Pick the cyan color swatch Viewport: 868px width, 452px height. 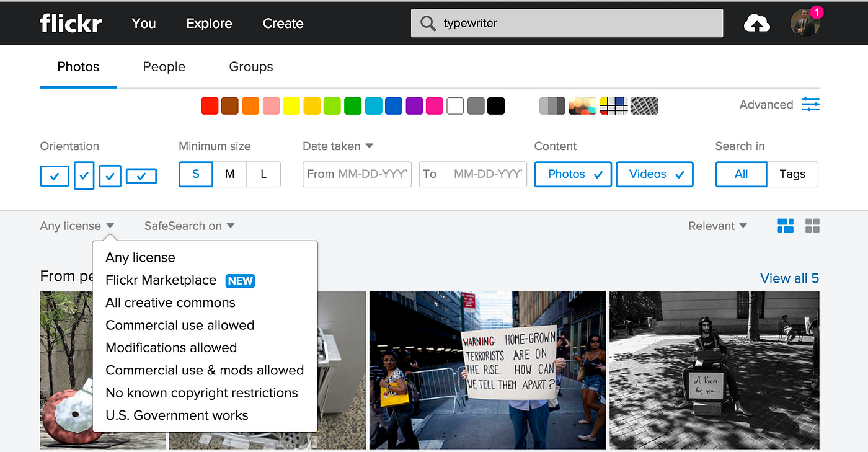point(373,106)
